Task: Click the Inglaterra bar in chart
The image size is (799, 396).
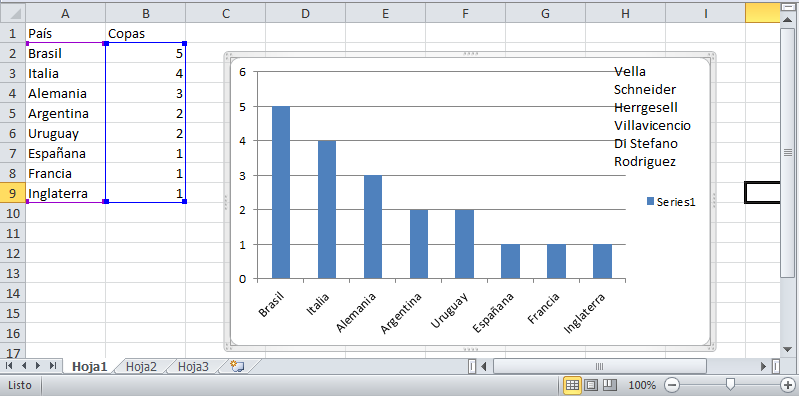Action: [602, 261]
